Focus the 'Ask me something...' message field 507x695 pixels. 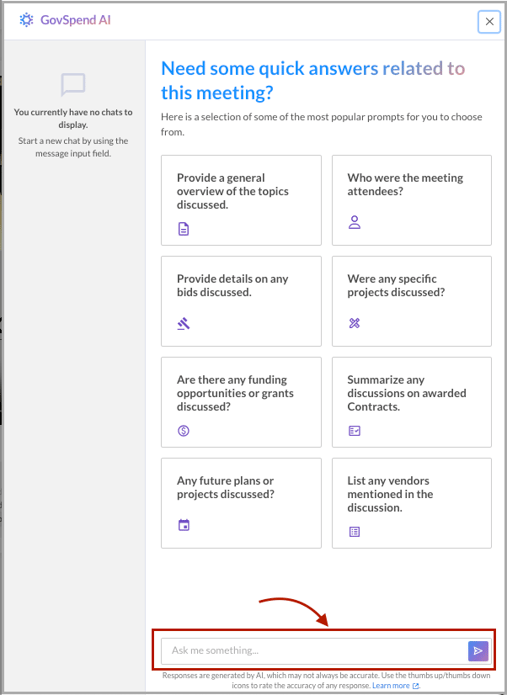point(314,651)
